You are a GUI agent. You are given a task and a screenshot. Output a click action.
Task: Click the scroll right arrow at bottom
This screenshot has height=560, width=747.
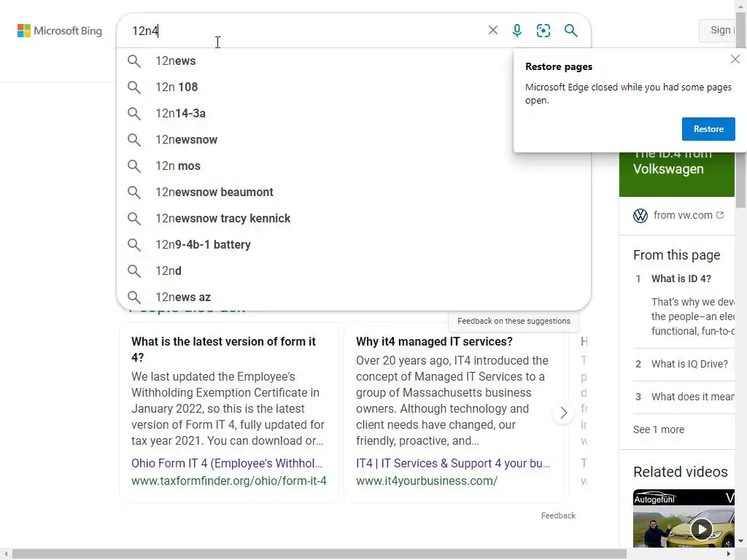[729, 554]
